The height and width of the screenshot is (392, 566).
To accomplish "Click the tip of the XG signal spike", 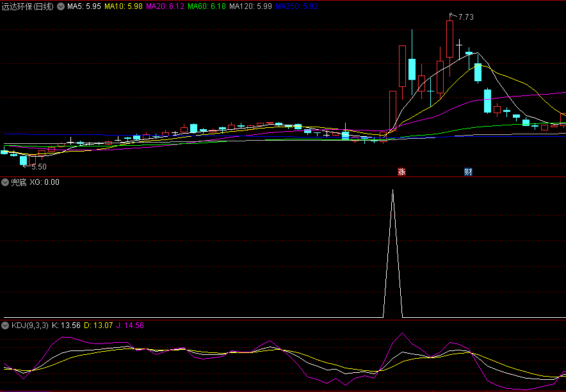I will pos(392,190).
